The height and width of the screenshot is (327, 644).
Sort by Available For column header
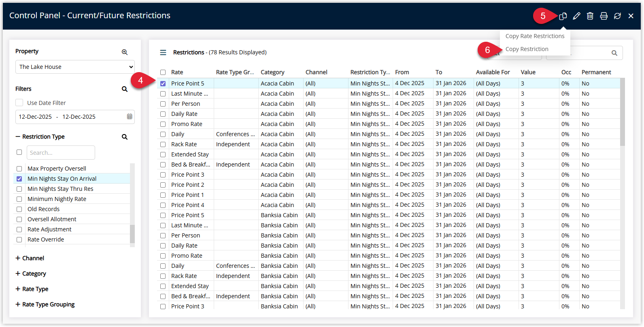pos(493,72)
